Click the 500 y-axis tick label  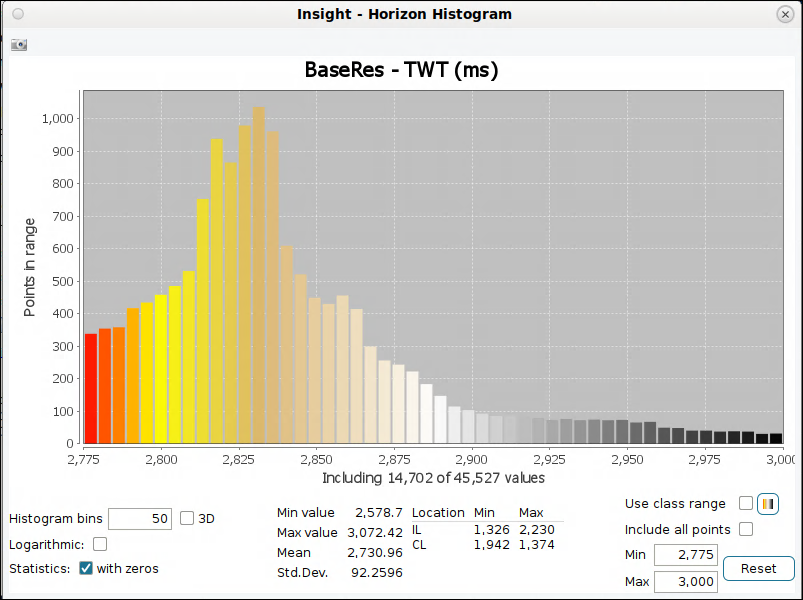[x=63, y=281]
